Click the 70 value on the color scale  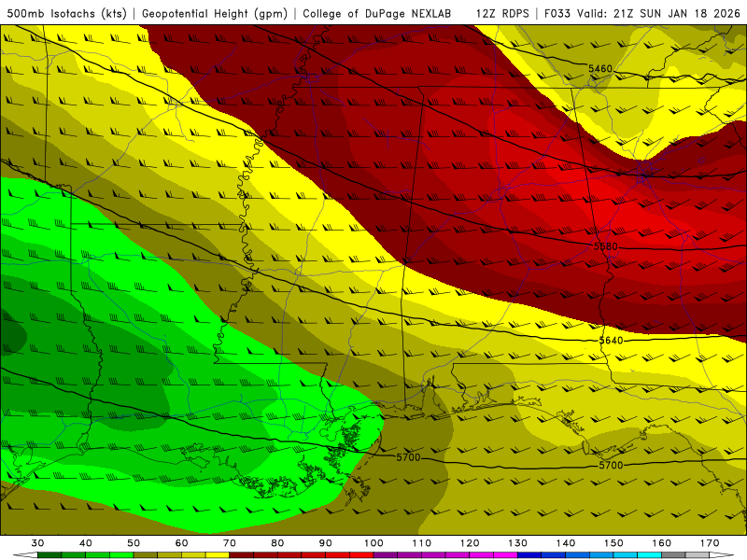click(x=230, y=543)
